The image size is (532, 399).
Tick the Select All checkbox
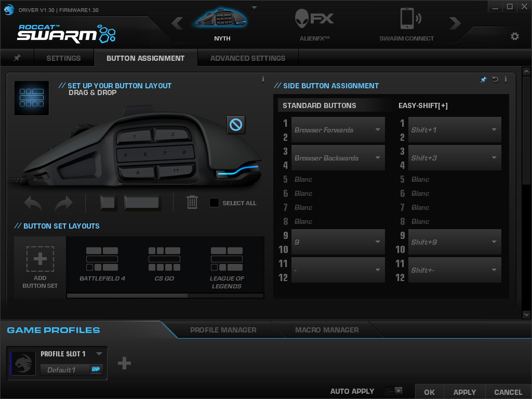(214, 203)
